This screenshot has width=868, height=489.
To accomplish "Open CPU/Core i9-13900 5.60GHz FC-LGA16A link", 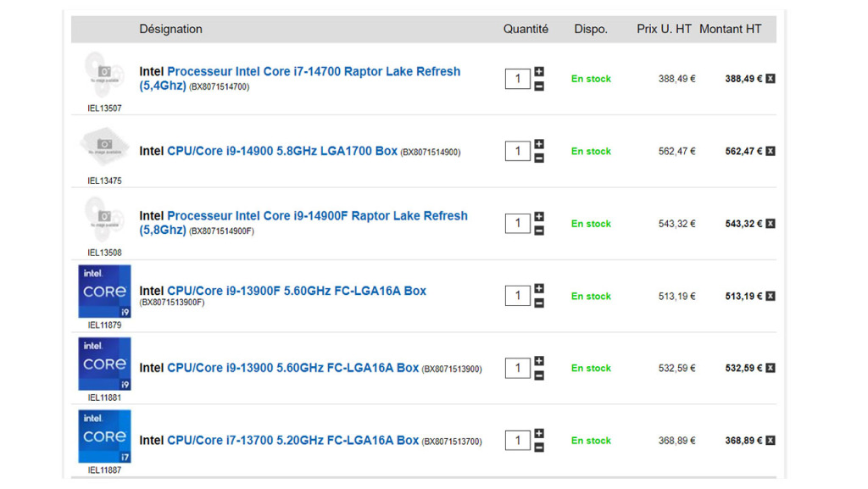I will coord(292,368).
